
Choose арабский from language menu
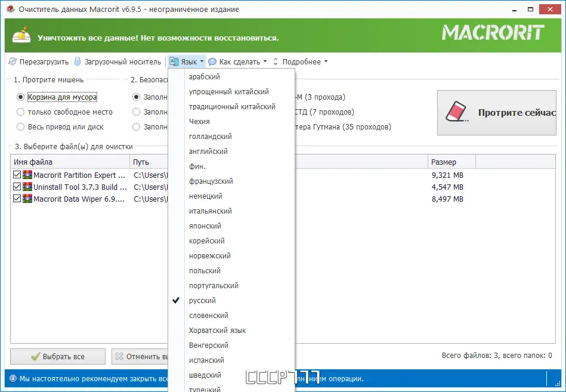231,76
